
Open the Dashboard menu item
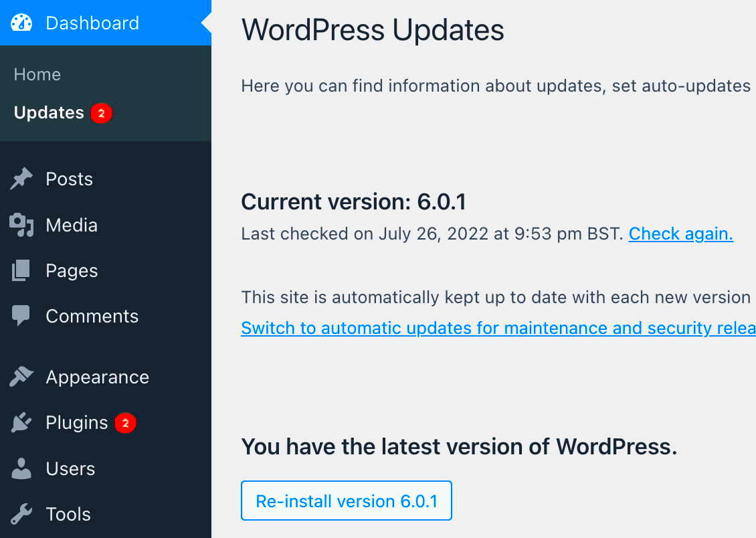pyautogui.click(x=106, y=23)
